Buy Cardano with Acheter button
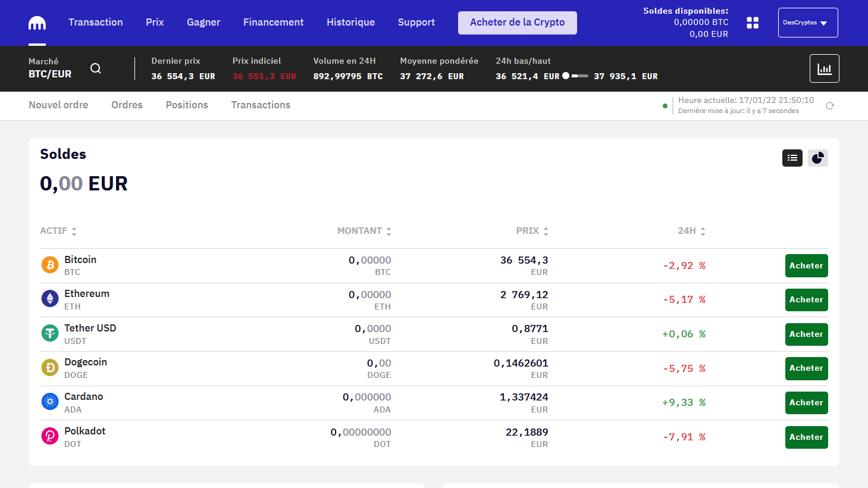 coord(806,402)
